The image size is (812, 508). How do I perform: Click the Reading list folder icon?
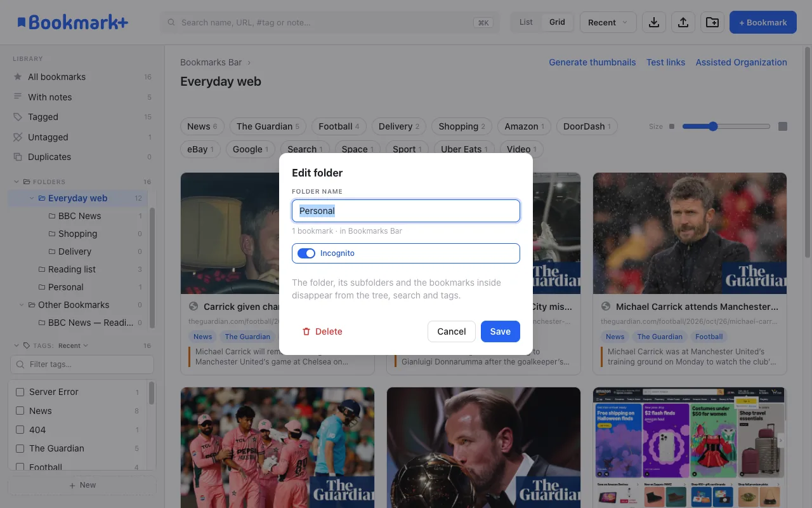click(x=42, y=269)
